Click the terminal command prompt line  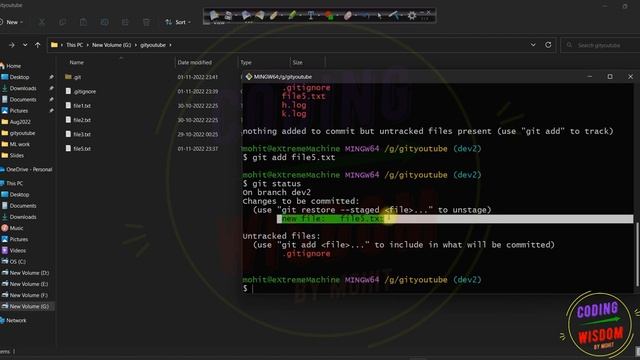[437, 289]
